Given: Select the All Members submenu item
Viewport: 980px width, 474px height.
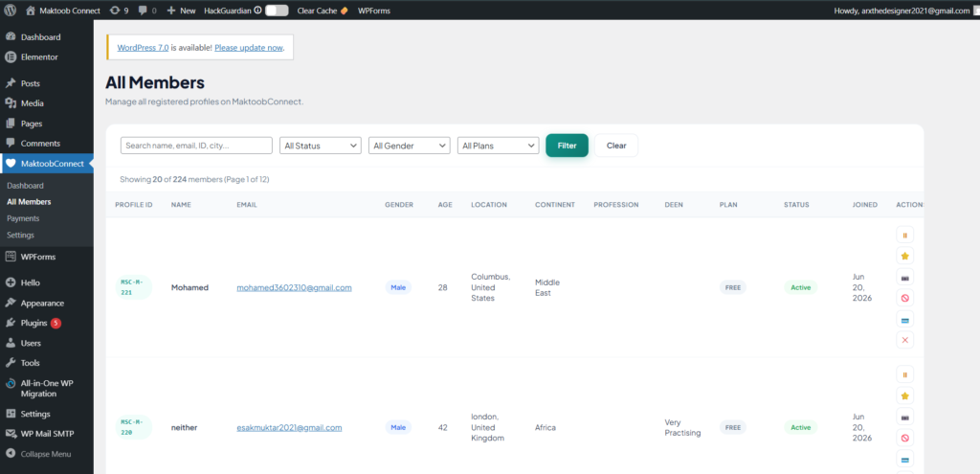Looking at the screenshot, I should pos(29,202).
